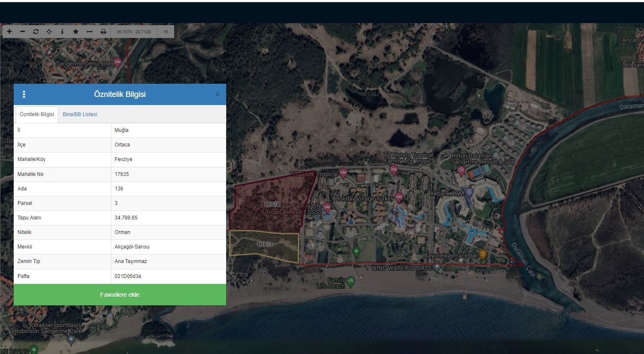The height and width of the screenshot is (354, 644).
Task: Click the coordinate readout 36.7076 : 28.7129
Action: tap(134, 32)
